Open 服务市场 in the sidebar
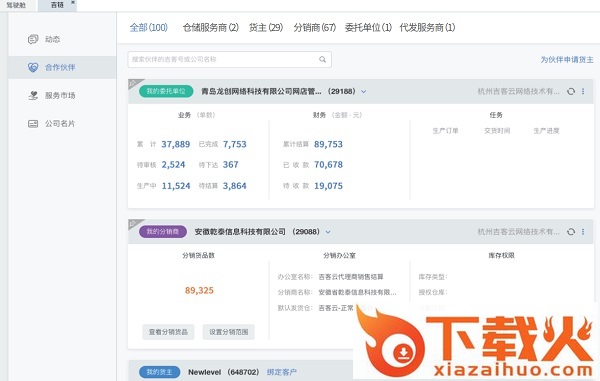600x381 pixels. (60, 95)
